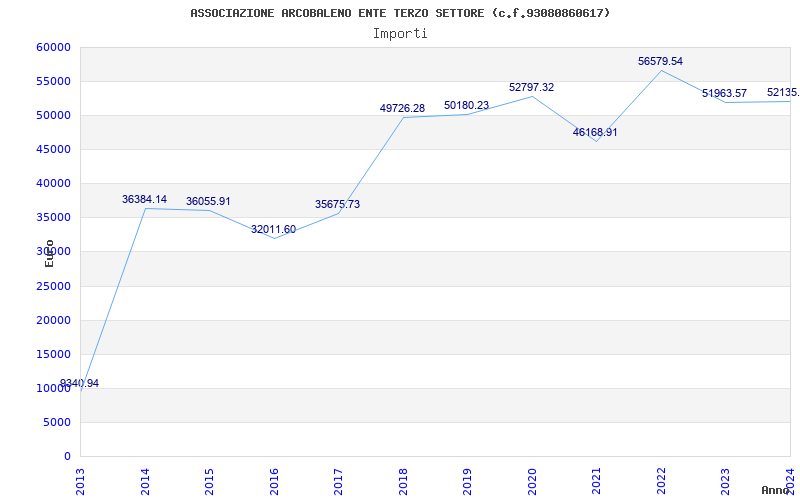Click the 2013 x-axis year label

point(81,481)
